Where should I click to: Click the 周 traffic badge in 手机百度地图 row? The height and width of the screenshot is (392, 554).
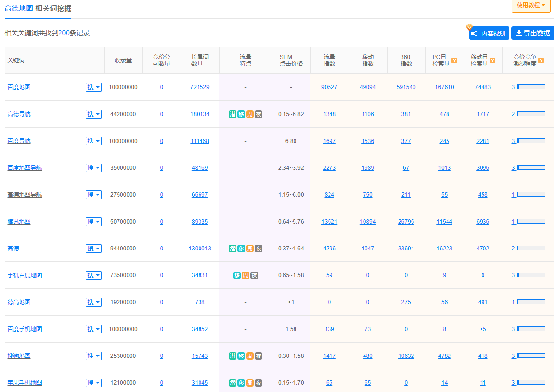tap(246, 275)
